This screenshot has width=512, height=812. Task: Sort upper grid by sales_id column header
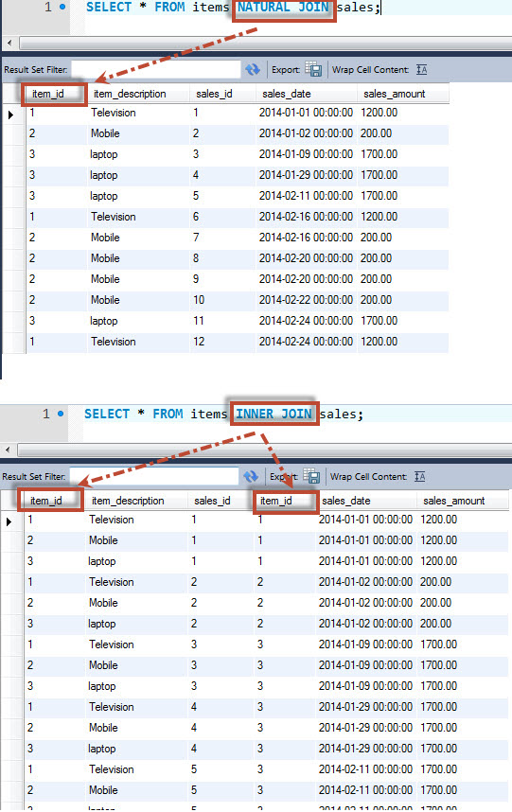click(x=214, y=94)
